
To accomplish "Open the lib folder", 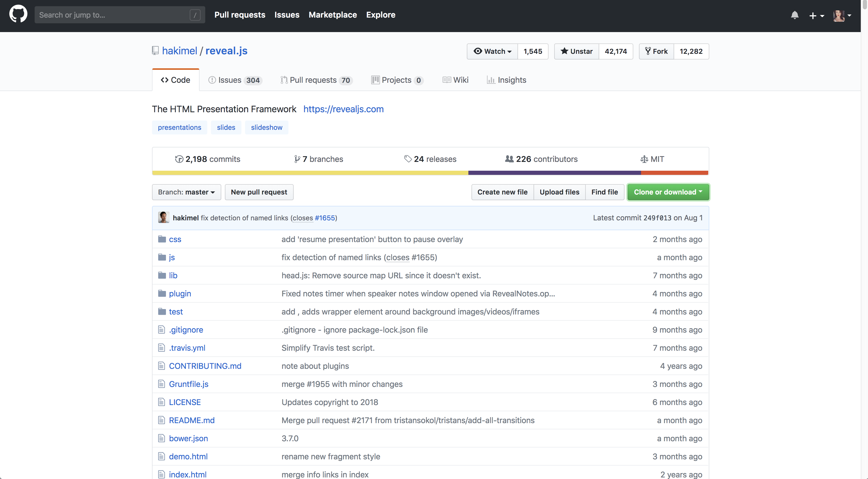I will [x=173, y=275].
